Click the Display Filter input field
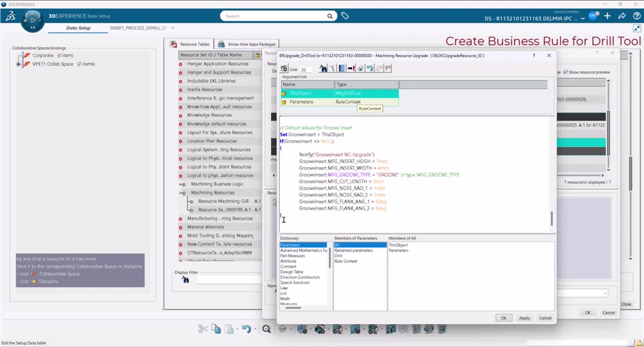Screen dimensions: 644x347 pos(229,280)
